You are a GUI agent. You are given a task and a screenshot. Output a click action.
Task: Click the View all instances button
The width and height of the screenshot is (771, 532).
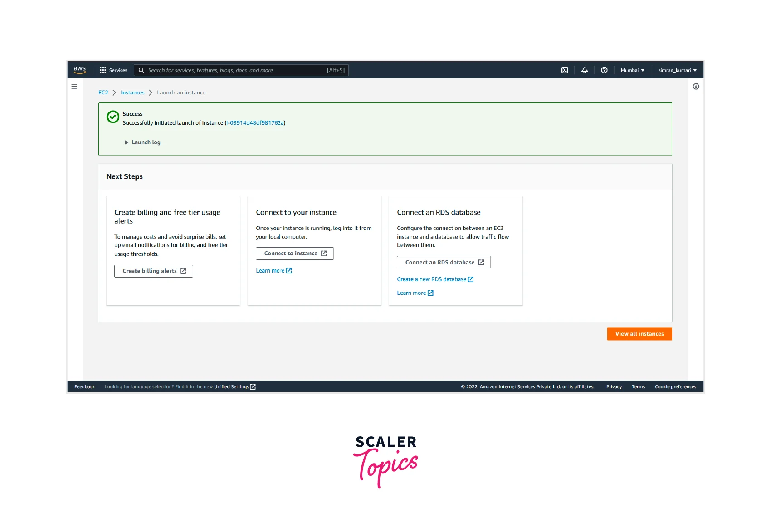pos(639,334)
